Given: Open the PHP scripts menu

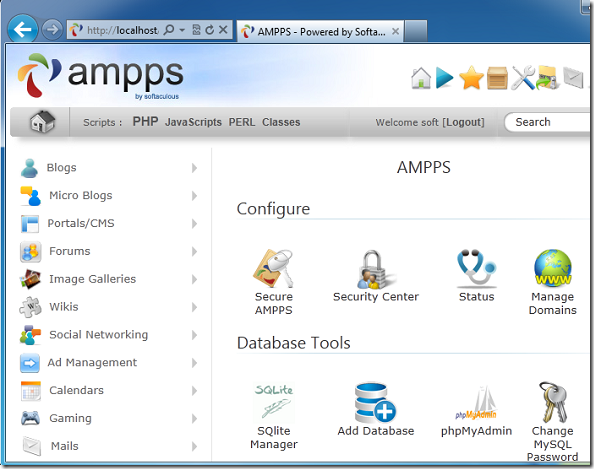Looking at the screenshot, I should click(145, 122).
